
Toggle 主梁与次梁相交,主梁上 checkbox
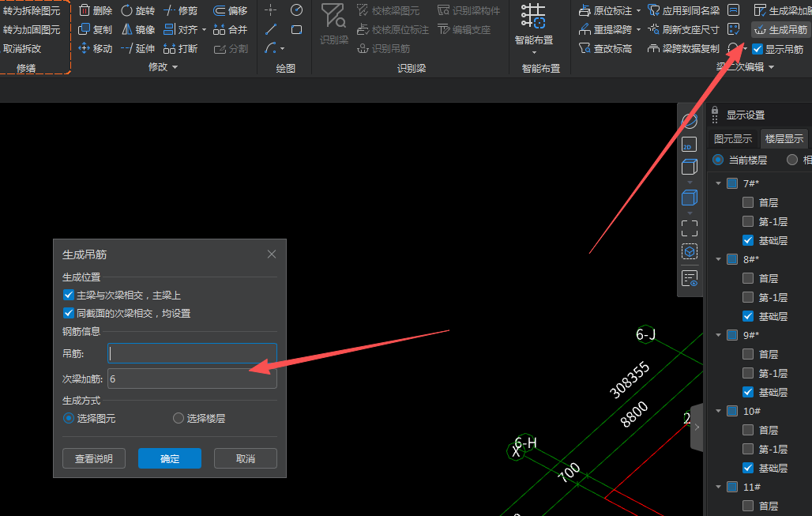coord(69,295)
